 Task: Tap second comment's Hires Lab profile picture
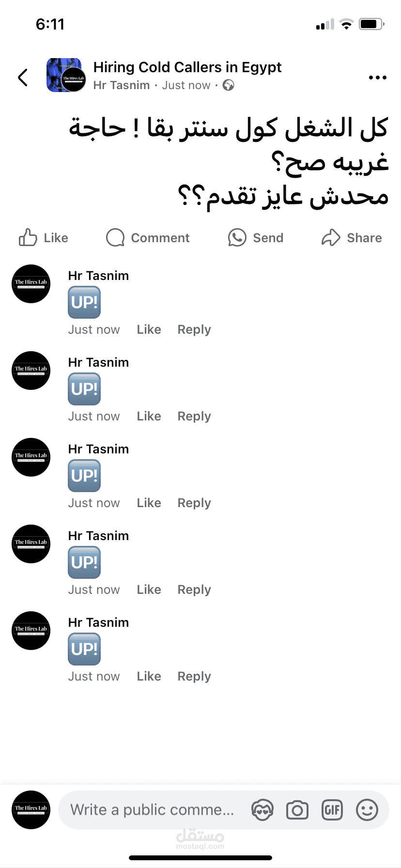tap(31, 371)
